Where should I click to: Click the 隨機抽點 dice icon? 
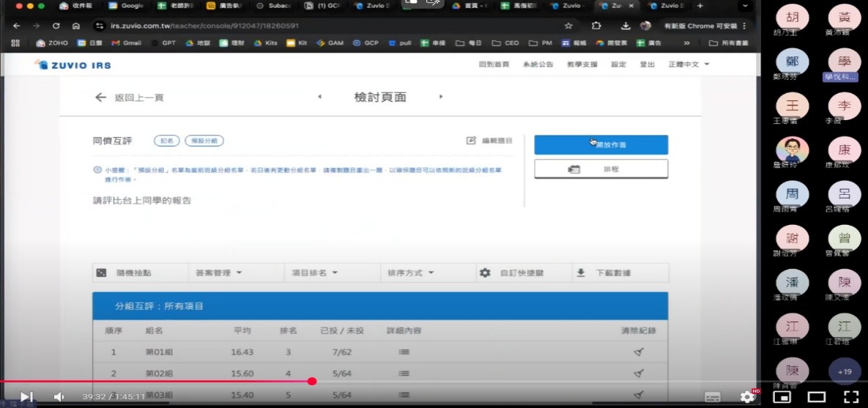(x=102, y=273)
